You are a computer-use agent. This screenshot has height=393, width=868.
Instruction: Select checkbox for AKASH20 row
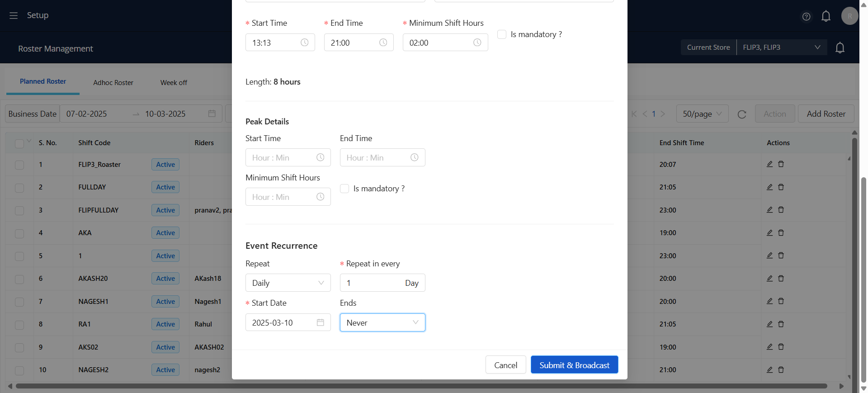click(x=19, y=279)
